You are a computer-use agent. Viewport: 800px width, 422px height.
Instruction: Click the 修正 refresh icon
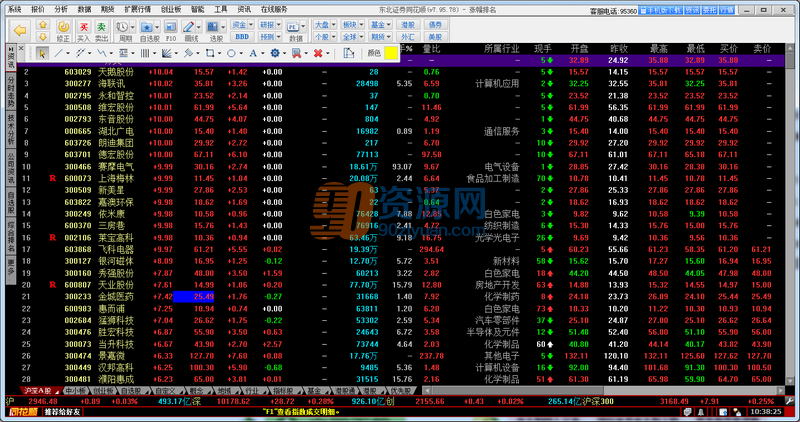click(63, 27)
